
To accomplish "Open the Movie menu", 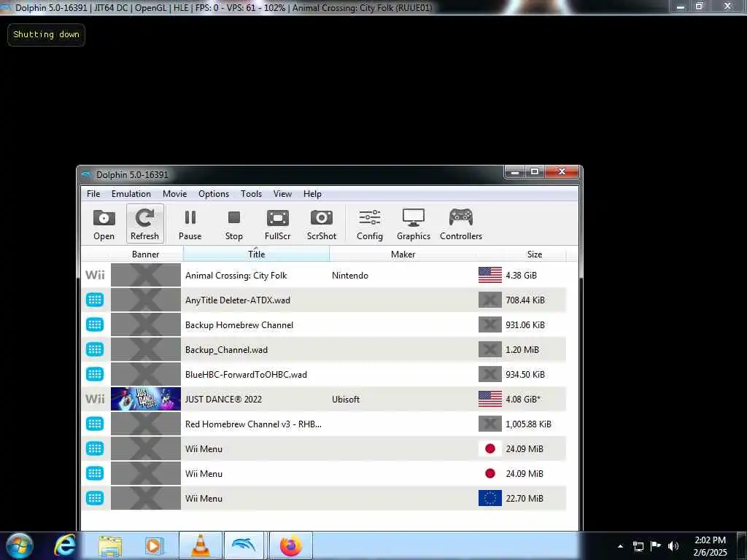I will pyautogui.click(x=175, y=194).
